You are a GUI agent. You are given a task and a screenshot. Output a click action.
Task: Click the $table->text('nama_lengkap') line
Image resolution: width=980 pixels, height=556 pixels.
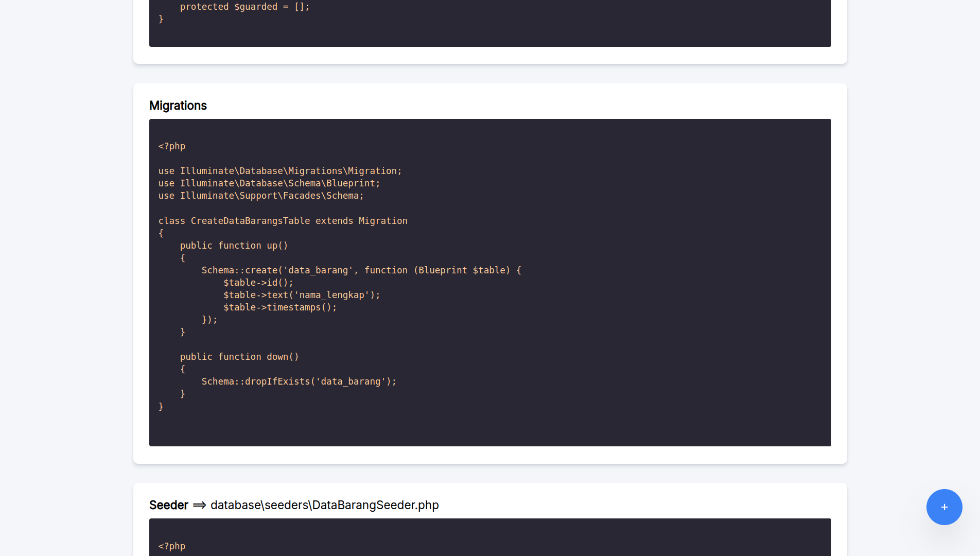click(301, 295)
